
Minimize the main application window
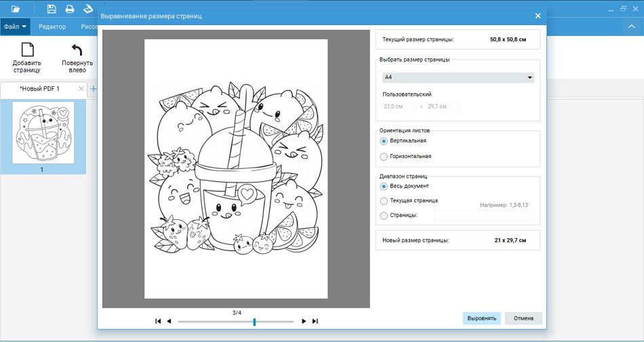pos(611,9)
